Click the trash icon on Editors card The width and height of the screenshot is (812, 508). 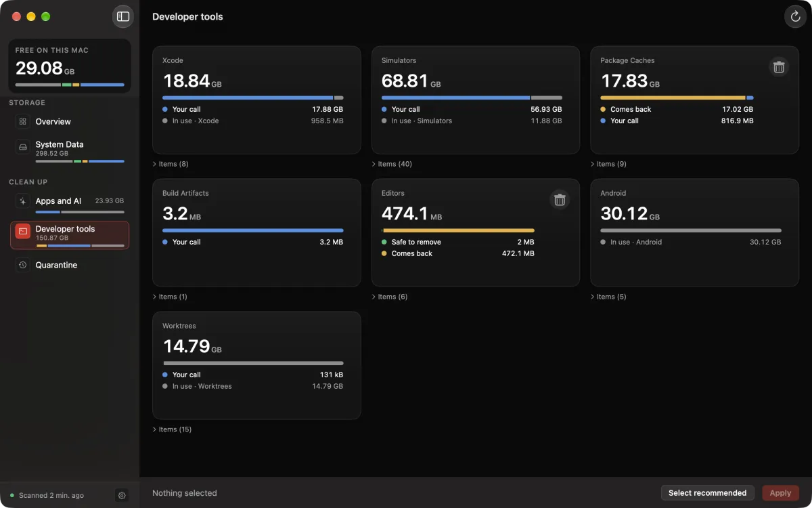point(560,200)
